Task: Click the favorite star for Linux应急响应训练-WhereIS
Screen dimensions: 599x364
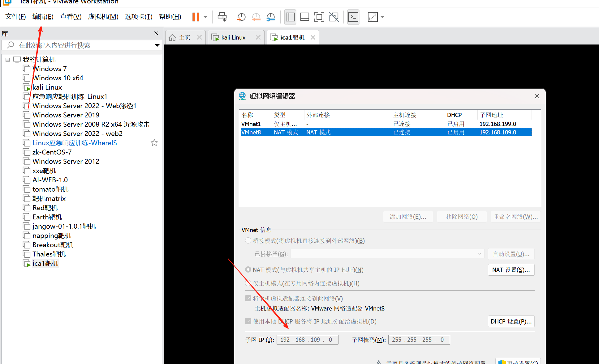Action: click(154, 143)
